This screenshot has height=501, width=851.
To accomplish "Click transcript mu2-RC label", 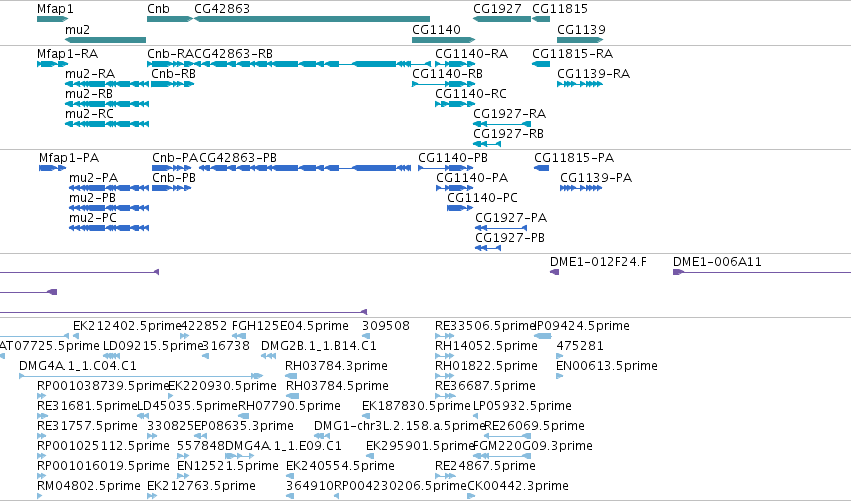I will (x=90, y=114).
